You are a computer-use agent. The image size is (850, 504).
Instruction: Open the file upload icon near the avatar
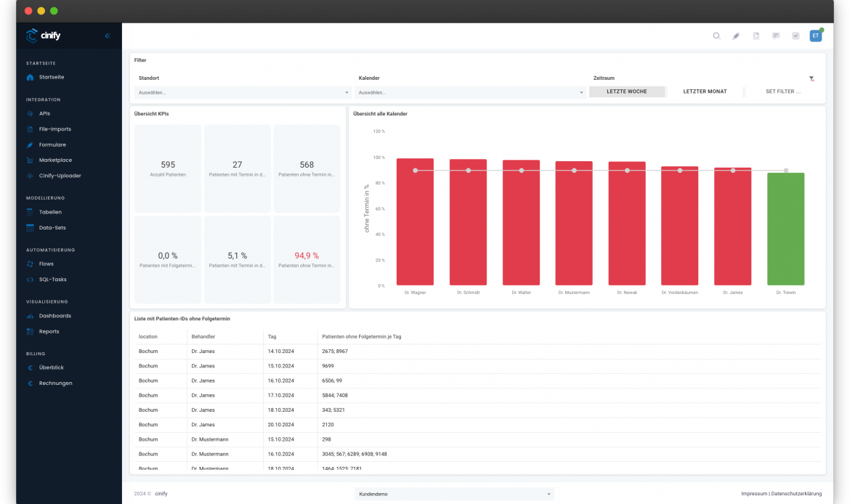tap(755, 36)
